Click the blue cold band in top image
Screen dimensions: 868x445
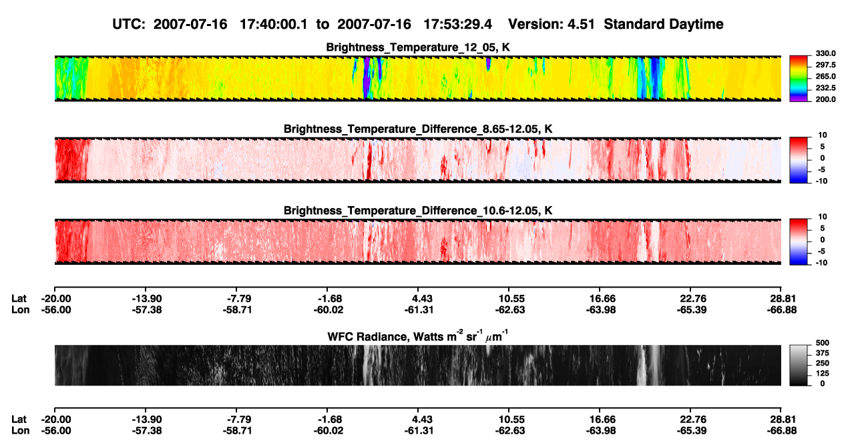656,79
